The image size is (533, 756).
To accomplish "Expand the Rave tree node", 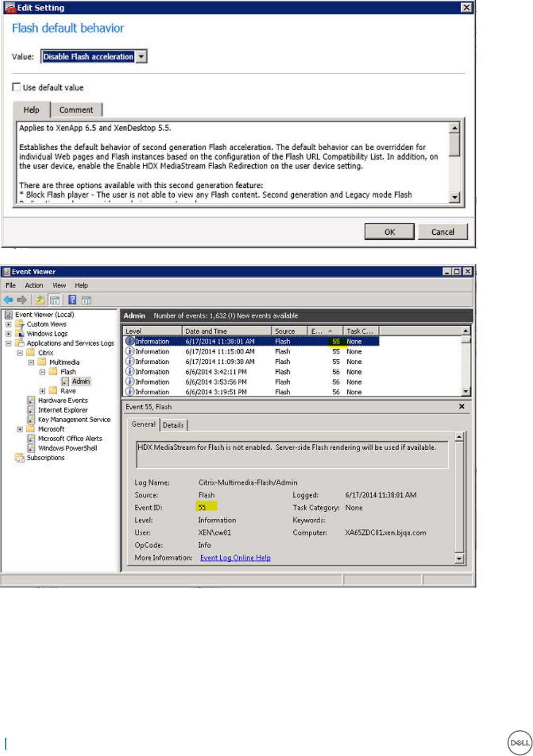I will 42,390.
